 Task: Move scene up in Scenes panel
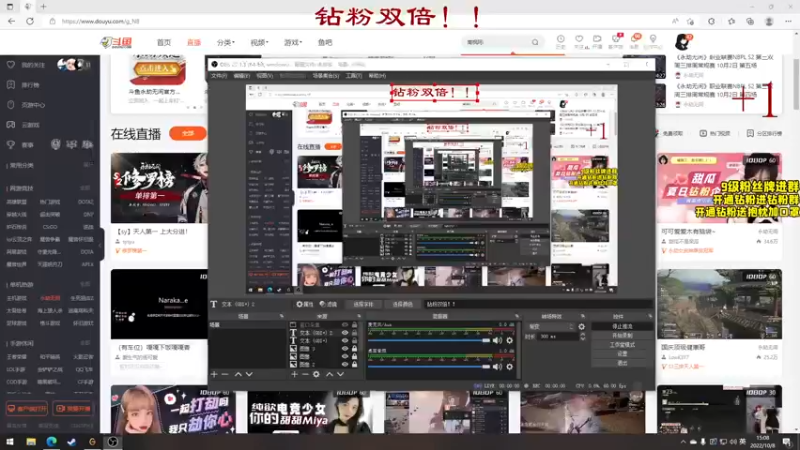coord(238,374)
